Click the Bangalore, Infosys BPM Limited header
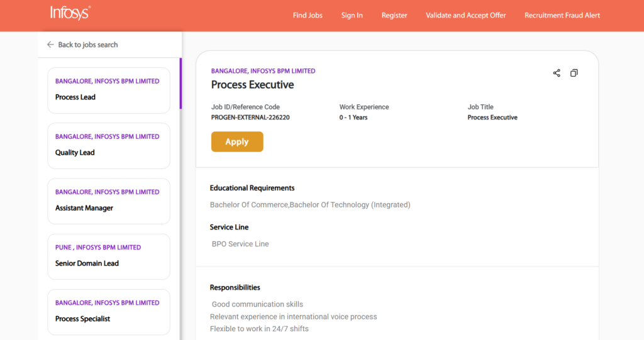This screenshot has width=644, height=340. click(263, 71)
